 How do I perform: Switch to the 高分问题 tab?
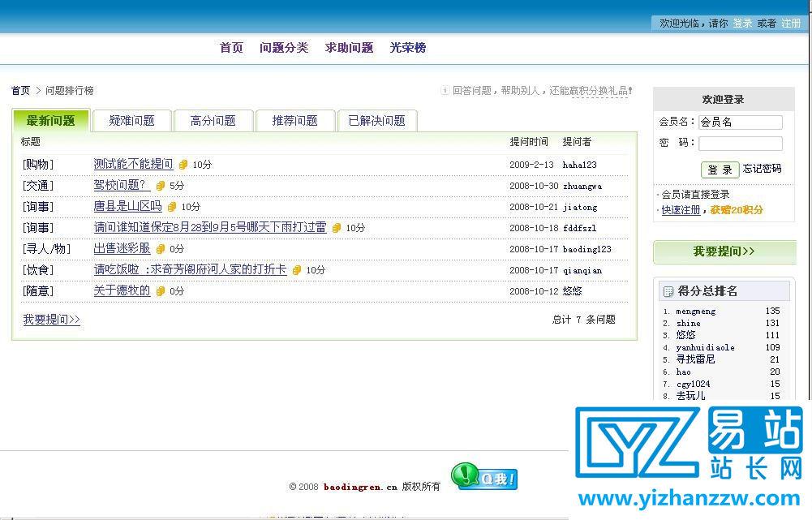point(213,121)
